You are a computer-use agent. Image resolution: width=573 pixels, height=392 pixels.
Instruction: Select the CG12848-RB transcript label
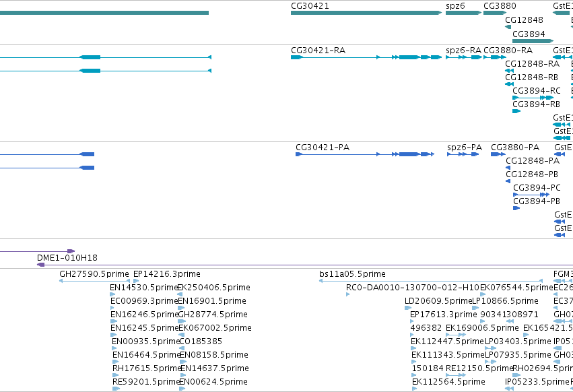pos(531,77)
